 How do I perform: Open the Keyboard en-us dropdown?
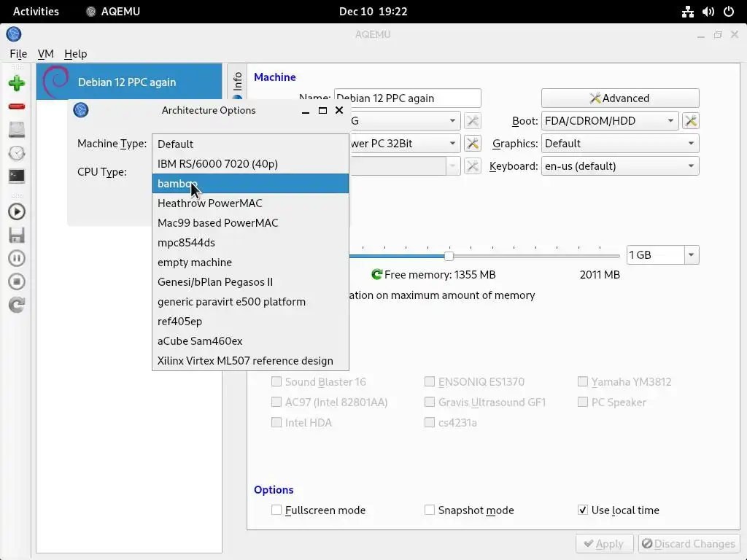620,166
